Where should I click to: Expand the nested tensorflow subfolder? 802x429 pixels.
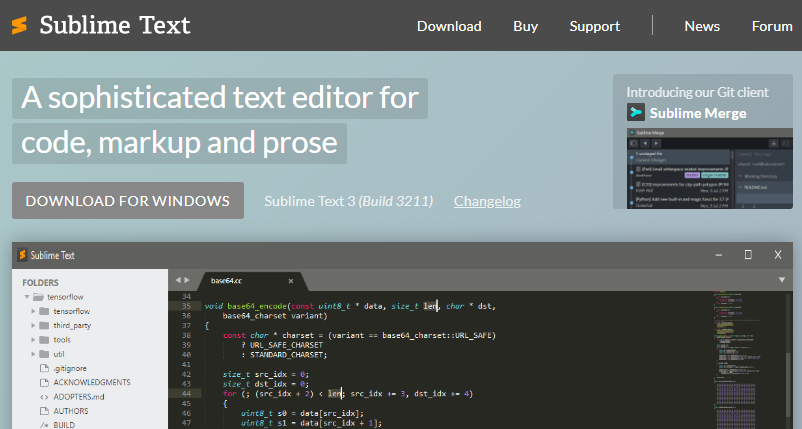(33, 311)
